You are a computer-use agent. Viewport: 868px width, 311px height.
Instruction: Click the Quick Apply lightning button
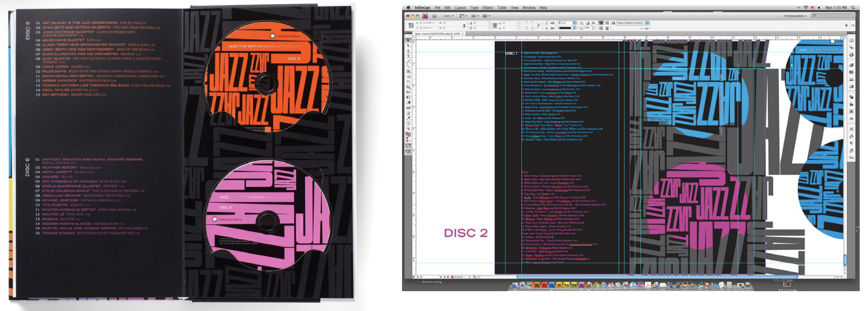pyautogui.click(x=846, y=25)
